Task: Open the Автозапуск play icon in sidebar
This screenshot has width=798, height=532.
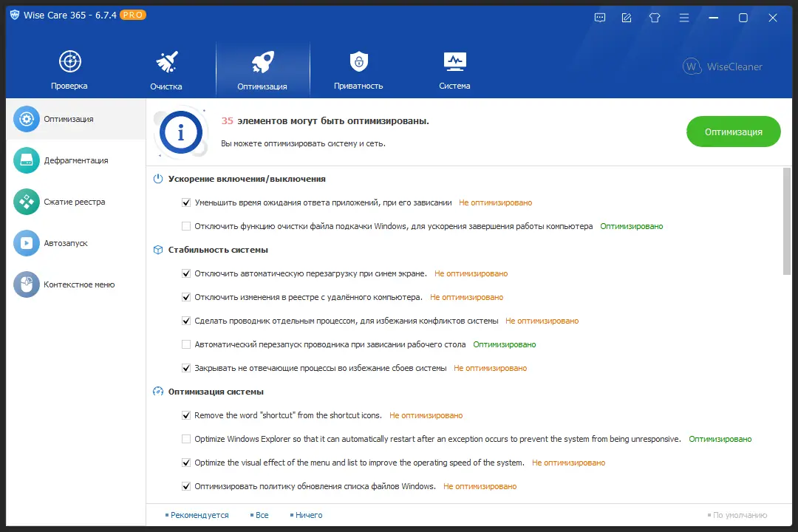Action: (x=27, y=243)
